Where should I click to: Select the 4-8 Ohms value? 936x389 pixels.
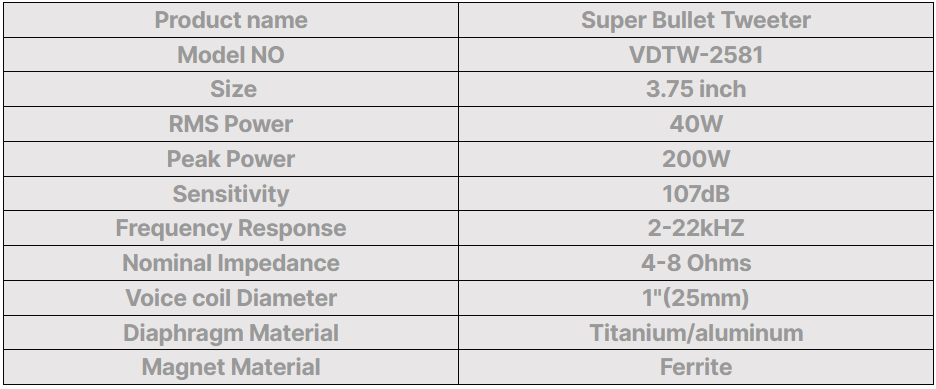click(x=696, y=263)
